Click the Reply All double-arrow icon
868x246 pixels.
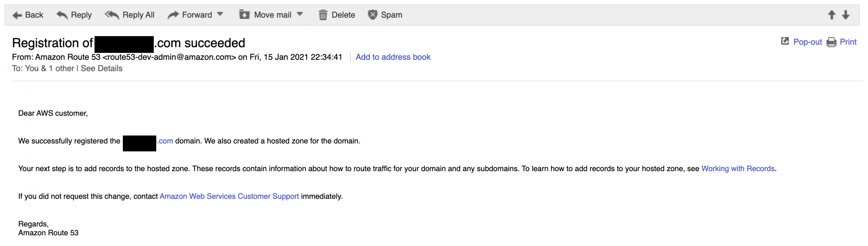pos(112,15)
